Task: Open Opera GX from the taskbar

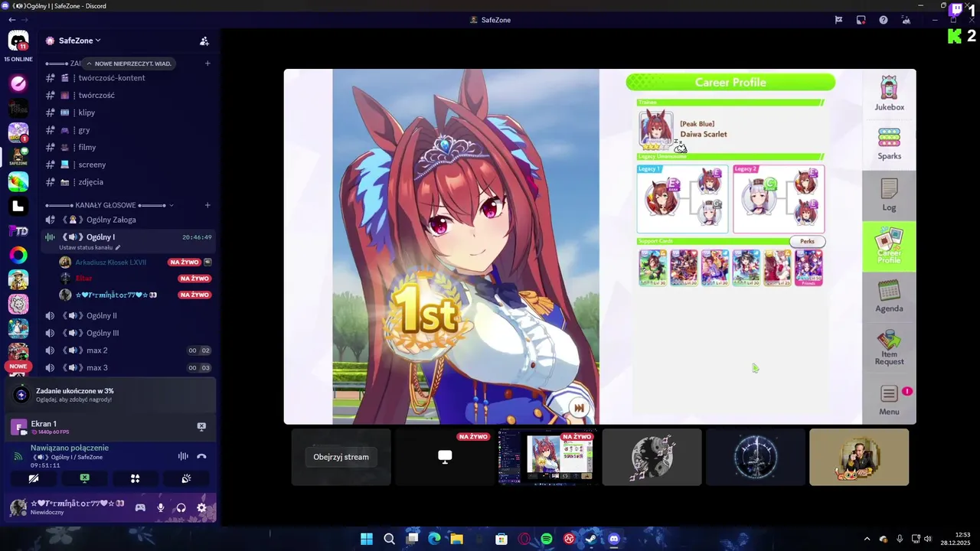Action: pos(524,539)
